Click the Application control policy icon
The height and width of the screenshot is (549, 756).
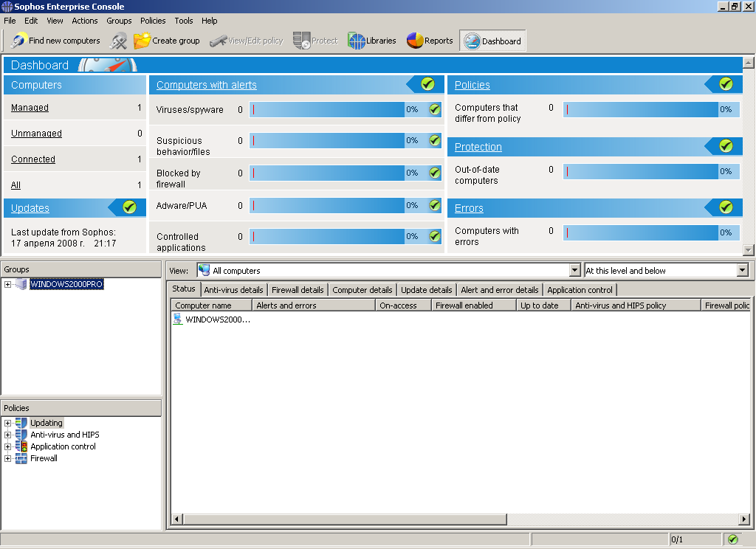(23, 447)
